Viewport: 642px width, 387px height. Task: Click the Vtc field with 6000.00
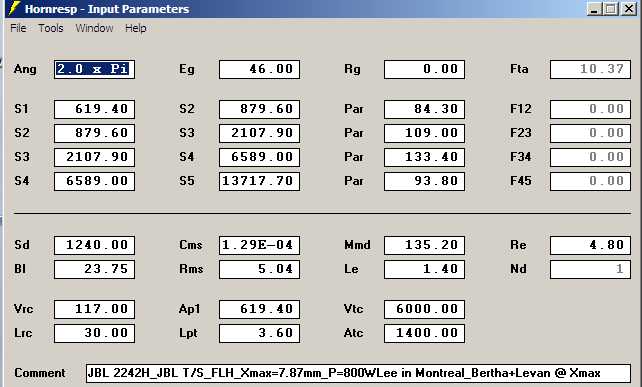424,309
